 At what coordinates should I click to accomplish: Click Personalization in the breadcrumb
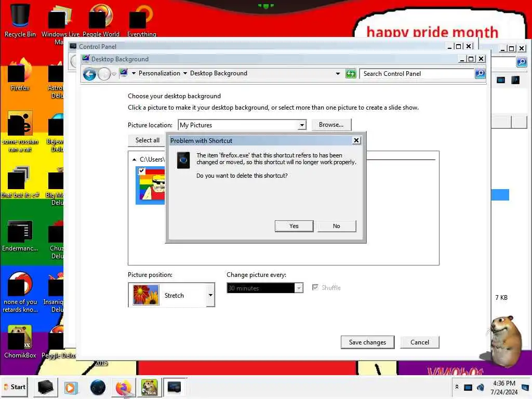click(x=159, y=73)
